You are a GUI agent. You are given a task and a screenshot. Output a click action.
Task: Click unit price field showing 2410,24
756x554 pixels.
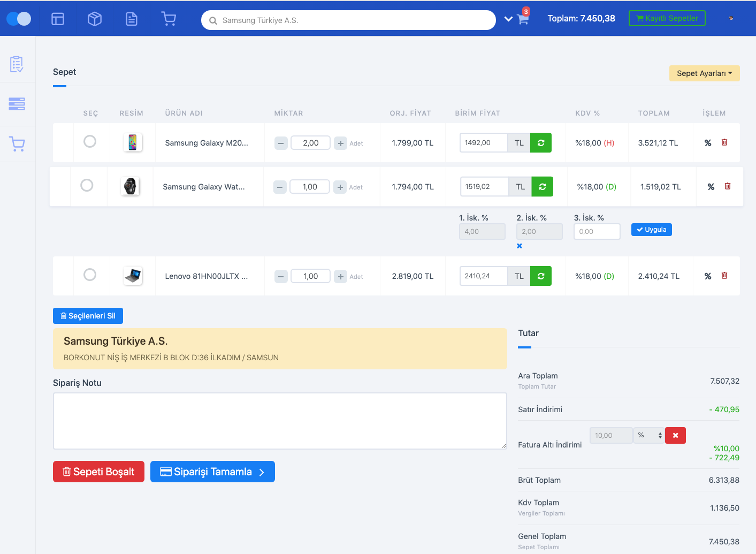point(484,276)
